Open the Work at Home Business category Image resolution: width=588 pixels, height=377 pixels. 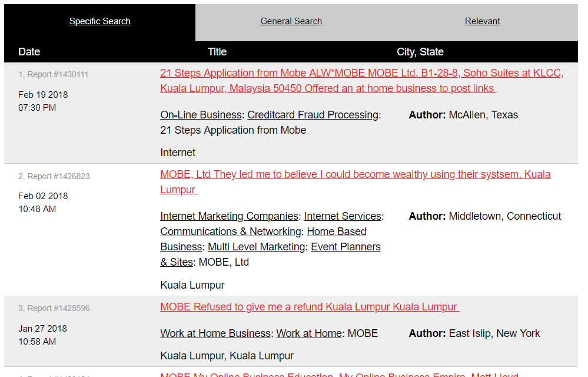pyautogui.click(x=215, y=333)
